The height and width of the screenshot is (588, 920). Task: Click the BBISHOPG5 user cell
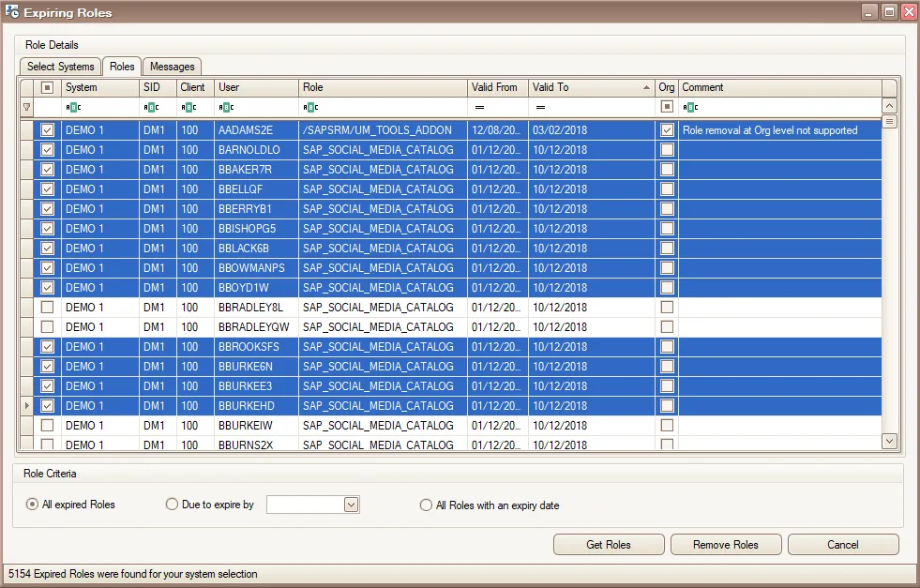(x=256, y=228)
